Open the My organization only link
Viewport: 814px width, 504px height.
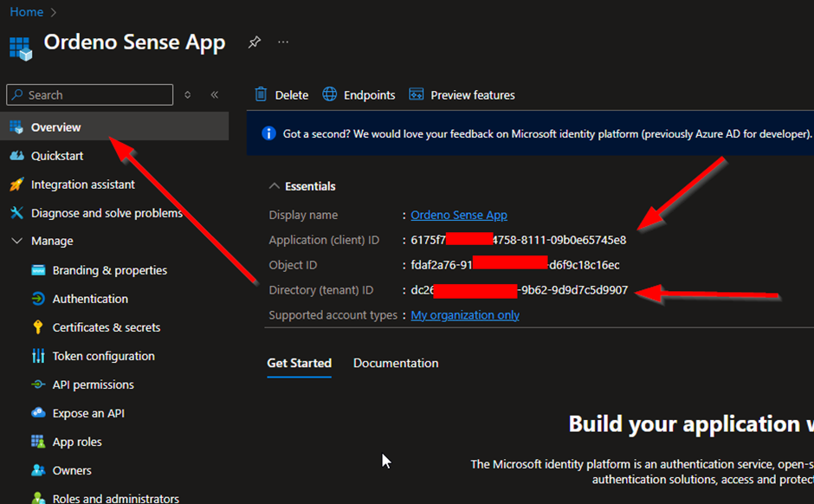coord(465,315)
